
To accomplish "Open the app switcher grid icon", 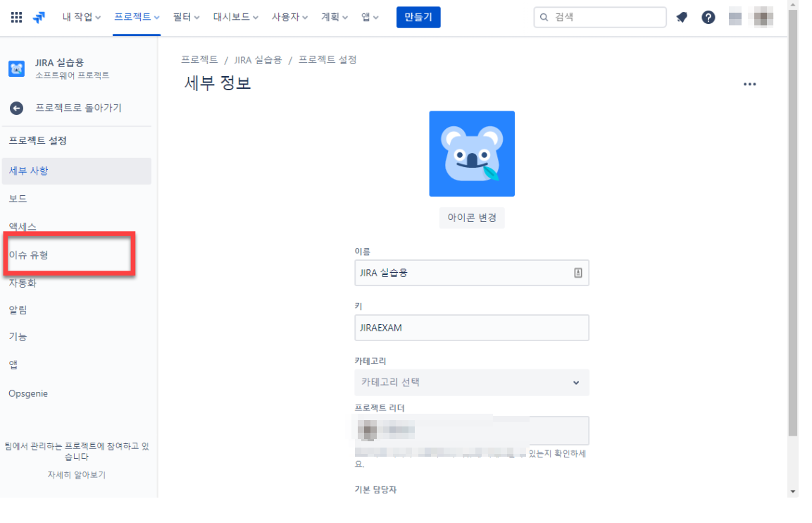I will [x=17, y=17].
